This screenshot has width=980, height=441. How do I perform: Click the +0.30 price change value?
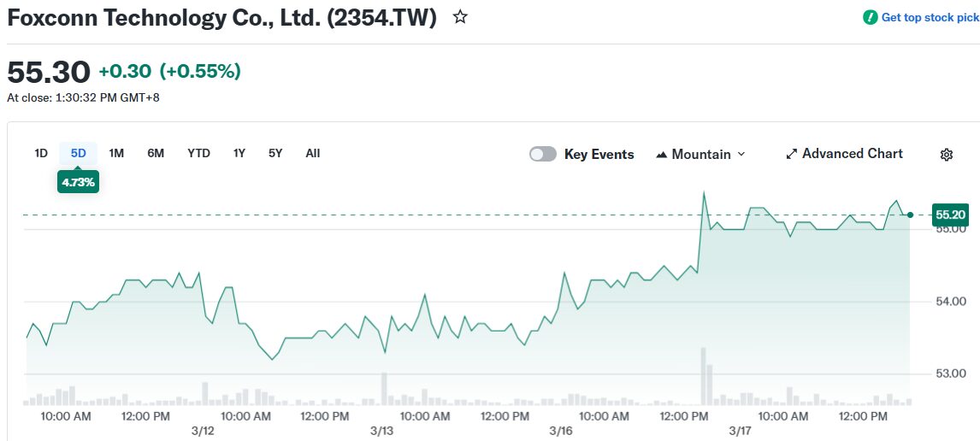pyautogui.click(x=125, y=72)
